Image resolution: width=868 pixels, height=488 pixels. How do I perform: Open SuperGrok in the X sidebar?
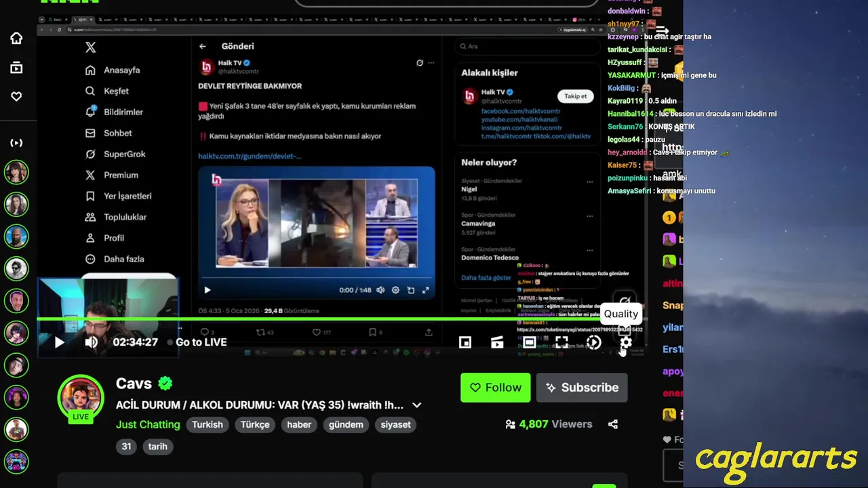click(x=115, y=155)
